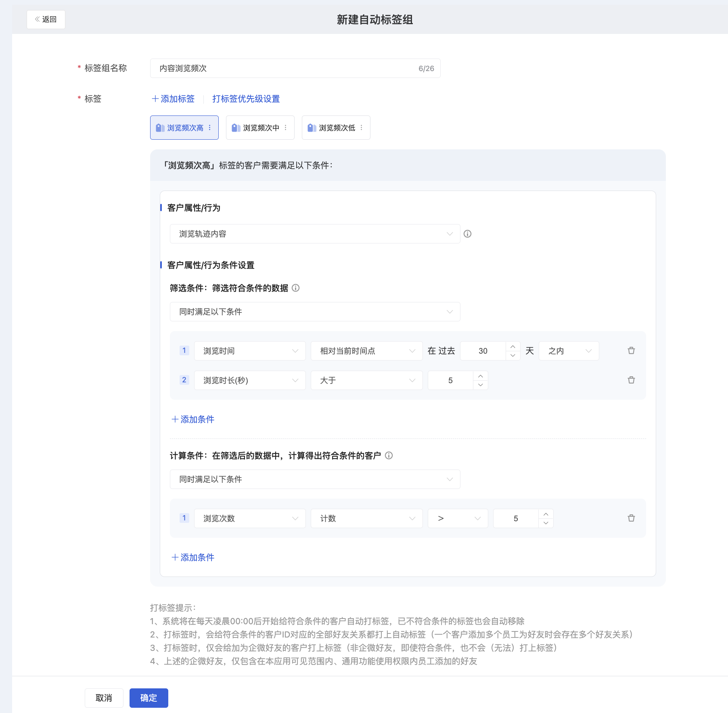This screenshot has height=713, width=728.
Task: Open the 计数 aggregation dropdown
Action: click(x=366, y=518)
